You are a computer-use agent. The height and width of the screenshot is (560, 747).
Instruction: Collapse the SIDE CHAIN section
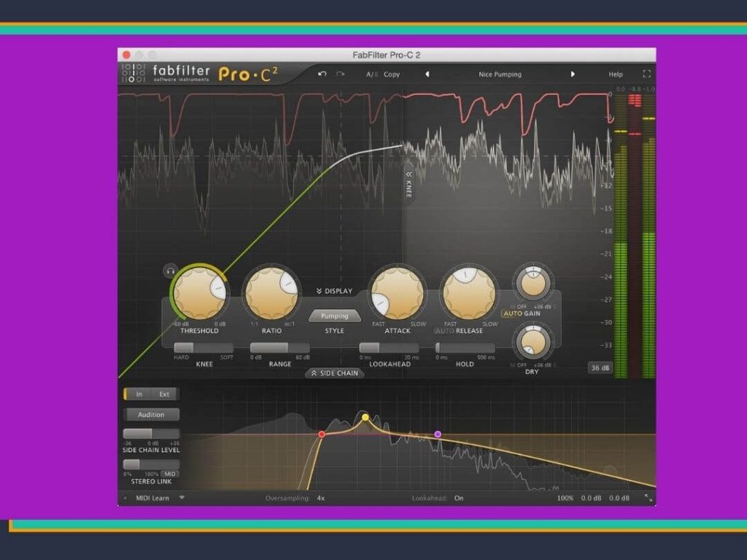pyautogui.click(x=335, y=373)
